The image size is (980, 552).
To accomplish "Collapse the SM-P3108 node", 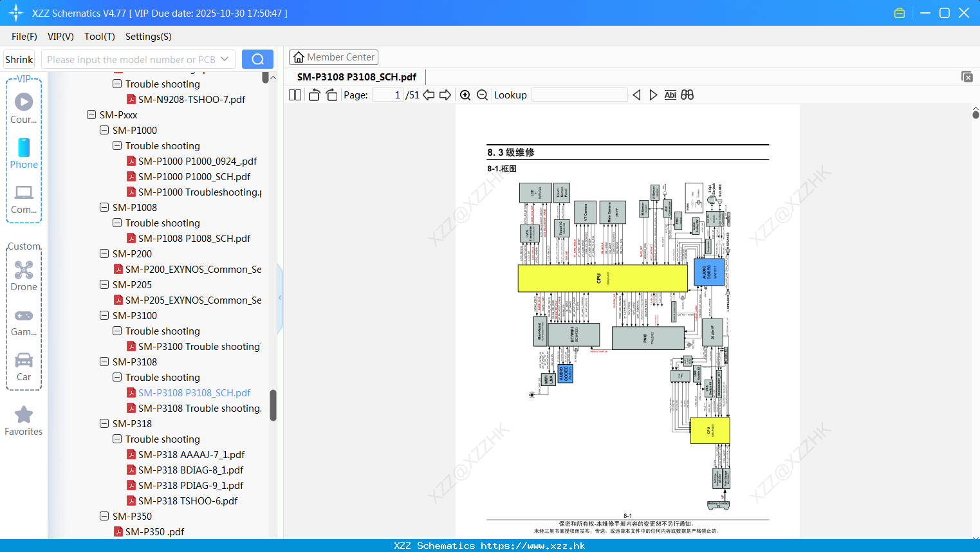I will (x=104, y=362).
